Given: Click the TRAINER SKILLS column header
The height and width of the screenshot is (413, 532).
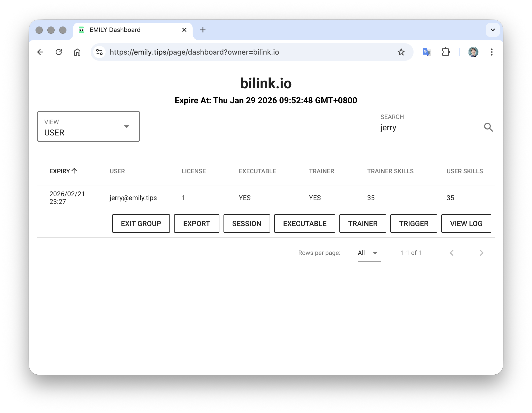Looking at the screenshot, I should tap(390, 171).
